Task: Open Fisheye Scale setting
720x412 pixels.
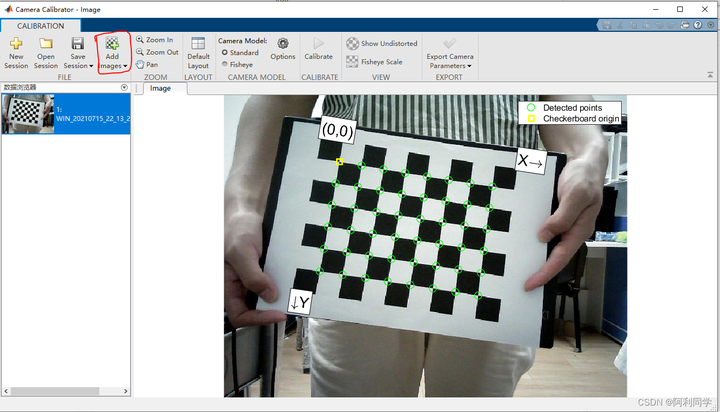Action: [374, 62]
